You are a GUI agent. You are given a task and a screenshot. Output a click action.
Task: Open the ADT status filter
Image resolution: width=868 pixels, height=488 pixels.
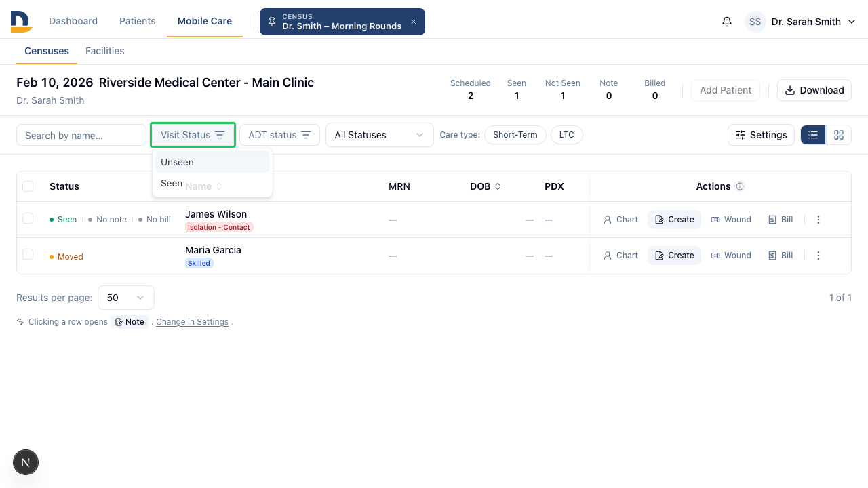[x=279, y=135]
